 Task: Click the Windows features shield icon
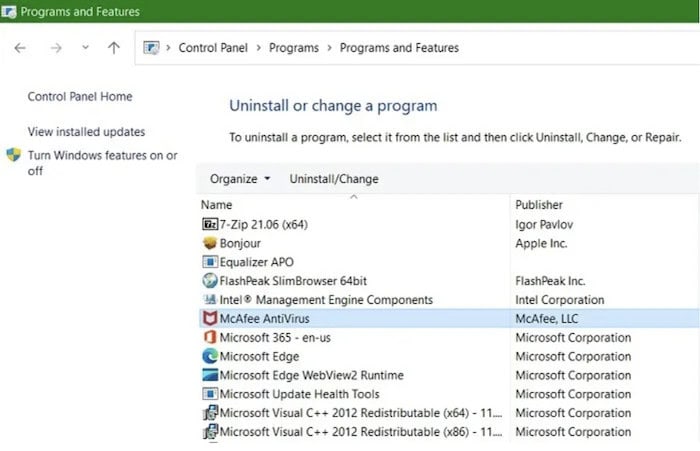[13, 155]
